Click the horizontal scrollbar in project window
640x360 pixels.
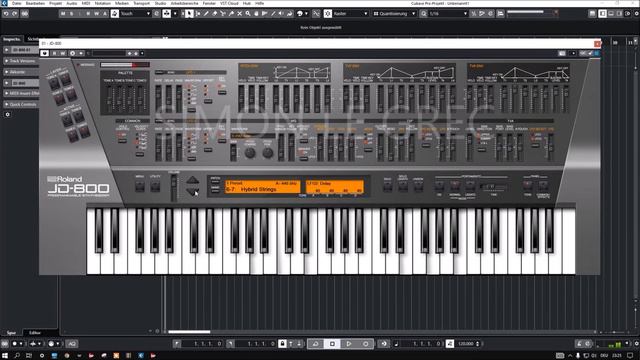[x=189, y=332]
